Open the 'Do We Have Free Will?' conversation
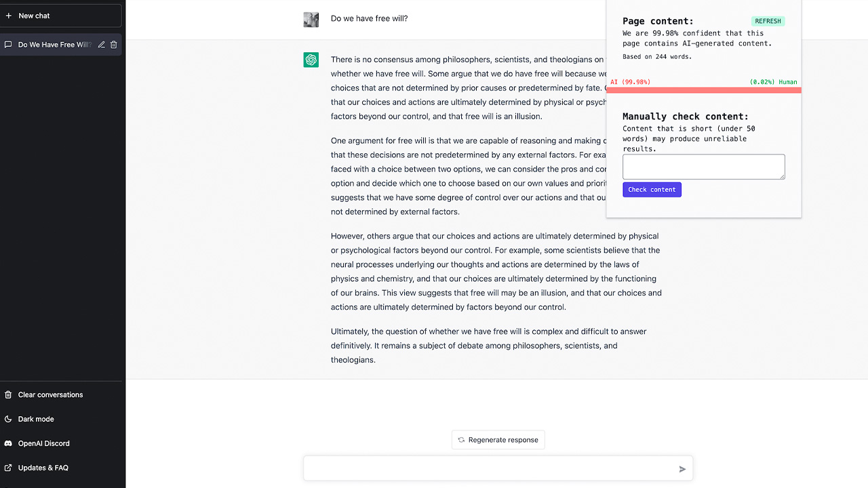The image size is (868, 488). tap(54, 45)
